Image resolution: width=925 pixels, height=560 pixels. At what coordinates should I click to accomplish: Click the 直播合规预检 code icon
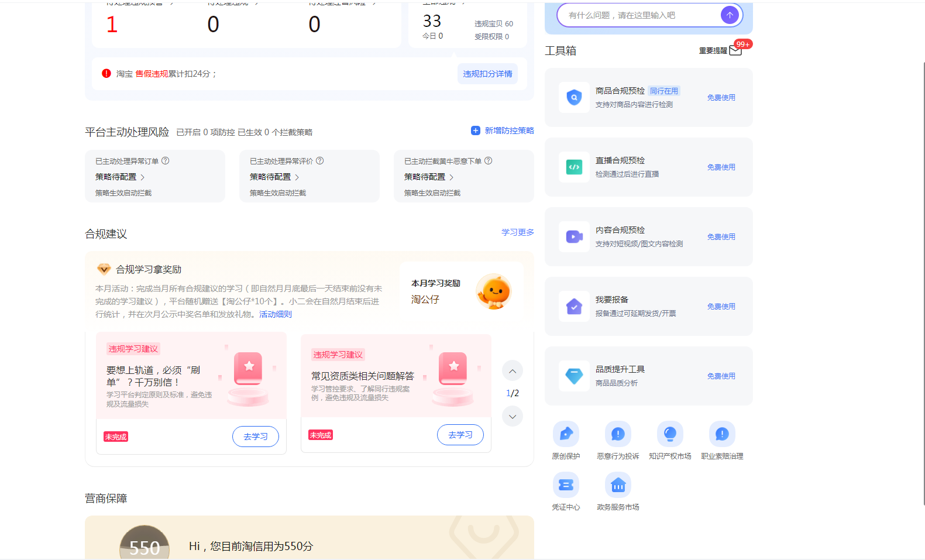point(574,167)
